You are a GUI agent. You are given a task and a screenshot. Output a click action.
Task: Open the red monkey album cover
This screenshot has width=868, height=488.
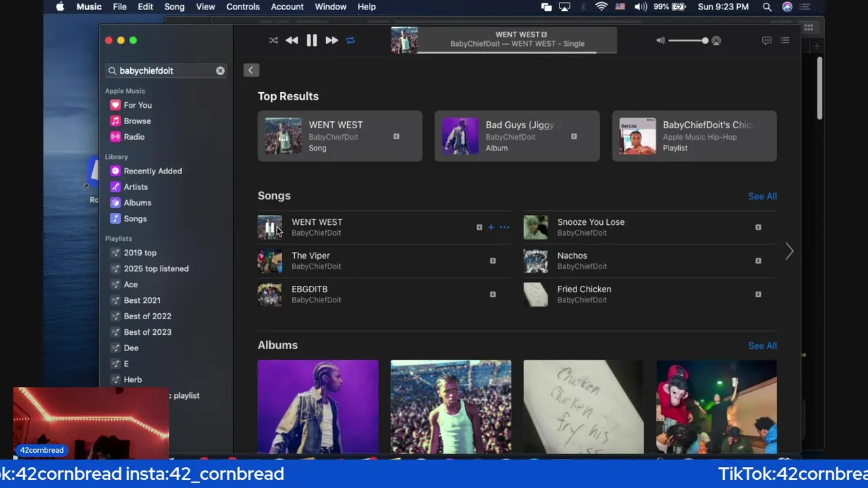pos(717,406)
